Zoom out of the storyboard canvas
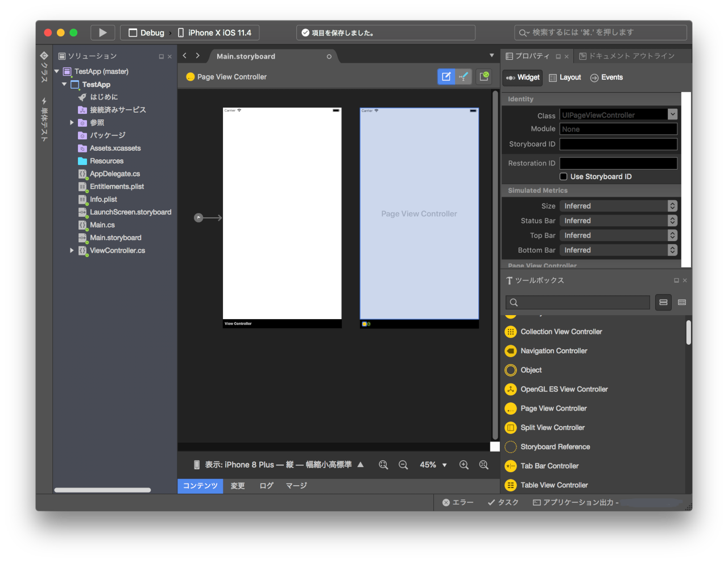The width and height of the screenshot is (728, 562). click(x=403, y=465)
